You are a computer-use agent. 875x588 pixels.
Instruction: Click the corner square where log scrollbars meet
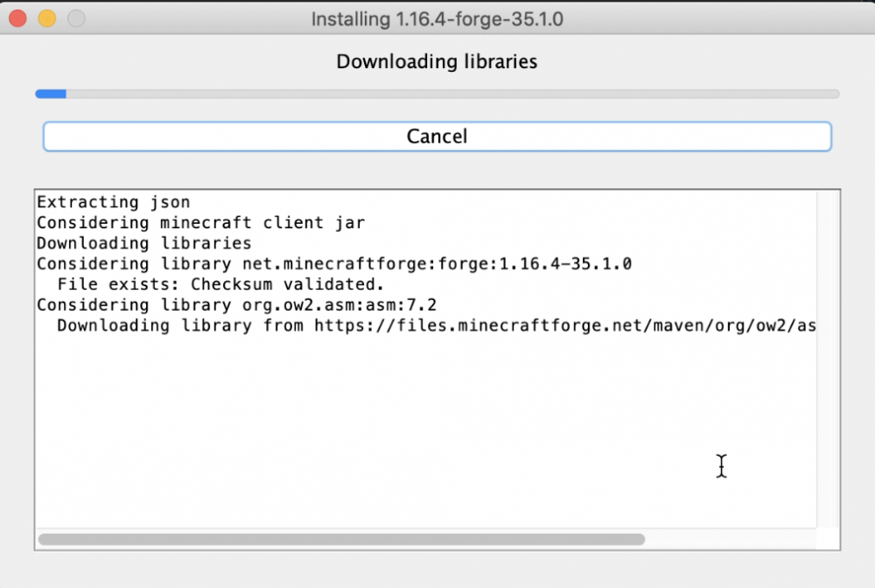point(828,540)
